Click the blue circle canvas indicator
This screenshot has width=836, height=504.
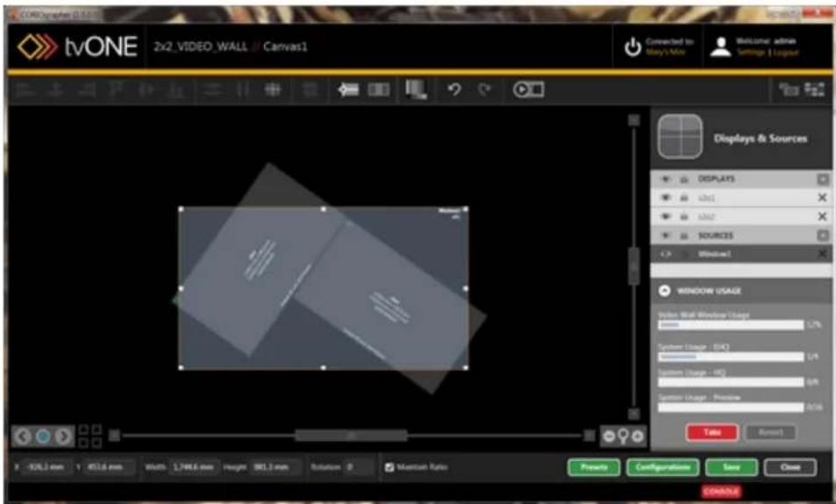point(43,437)
